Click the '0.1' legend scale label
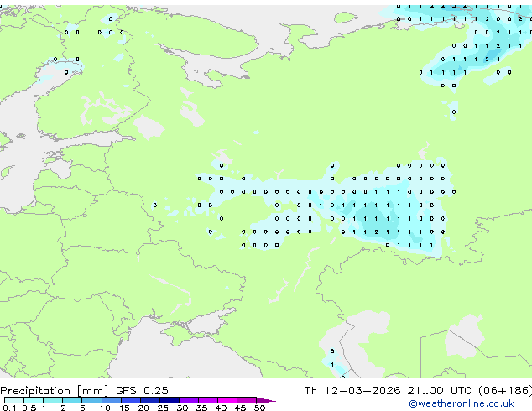 pos(9,408)
